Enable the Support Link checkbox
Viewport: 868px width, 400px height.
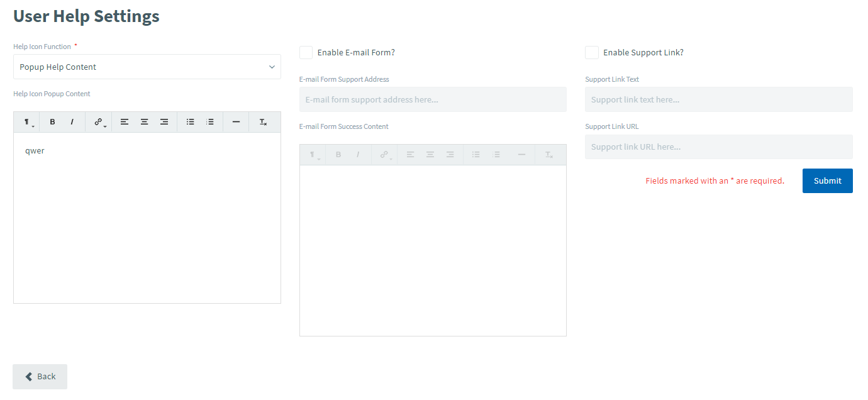pyautogui.click(x=592, y=53)
